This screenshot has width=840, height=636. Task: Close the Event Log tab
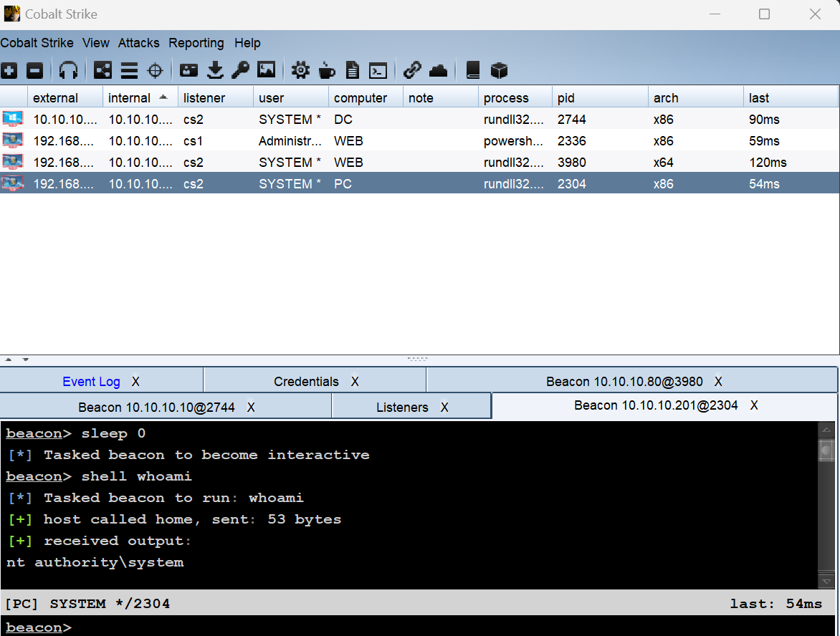point(135,381)
